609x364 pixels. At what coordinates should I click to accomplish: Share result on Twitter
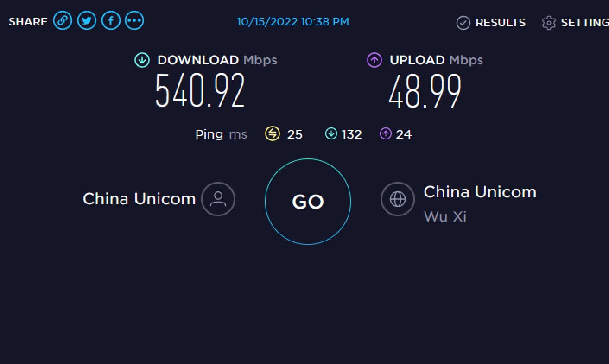pyautogui.click(x=87, y=21)
